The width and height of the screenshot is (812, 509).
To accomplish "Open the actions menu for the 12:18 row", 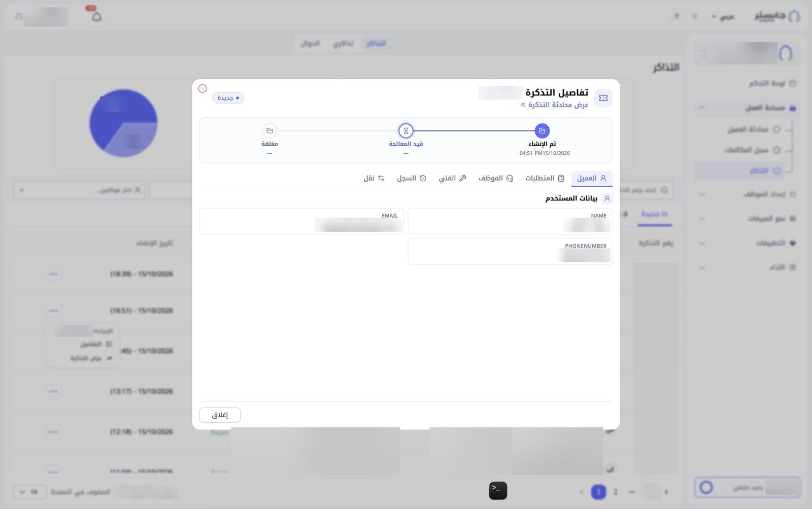I will tap(53, 432).
